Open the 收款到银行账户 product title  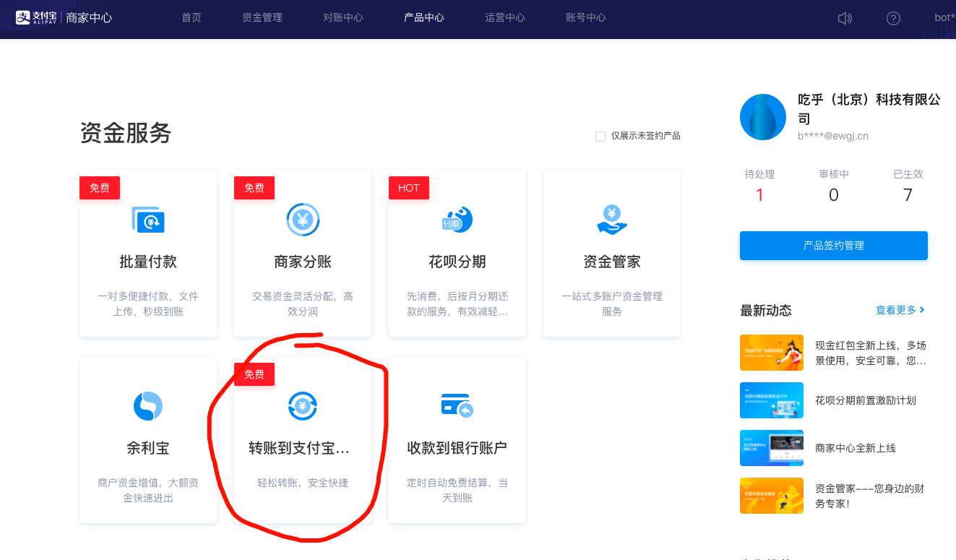click(x=457, y=448)
